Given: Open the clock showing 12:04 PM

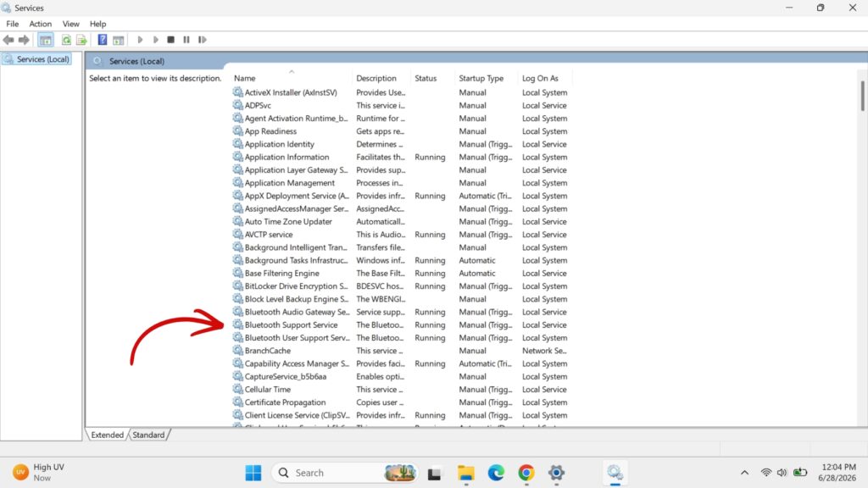Looking at the screenshot, I should pos(838,473).
